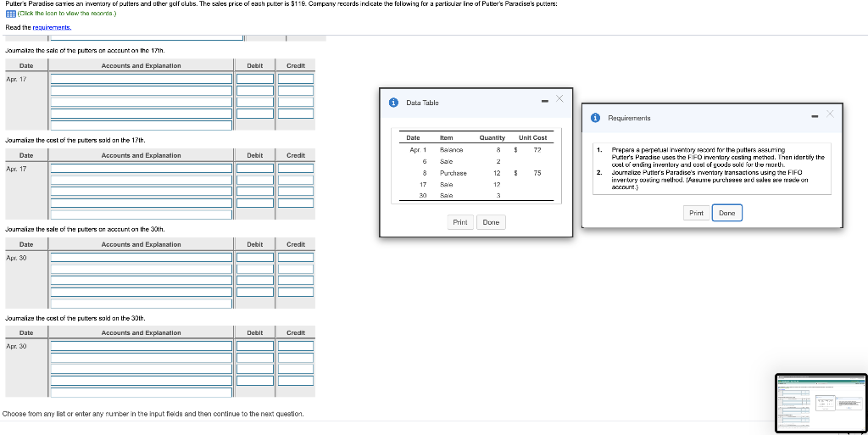Image resolution: width=868 pixels, height=435 pixels.
Task: Click the 'Unit Cost' header in Data Table
Action: point(532,138)
